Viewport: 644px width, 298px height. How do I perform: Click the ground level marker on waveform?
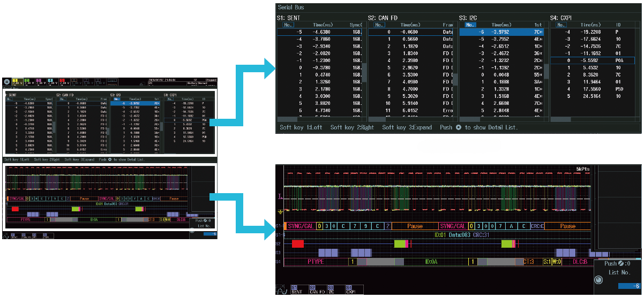(280, 211)
